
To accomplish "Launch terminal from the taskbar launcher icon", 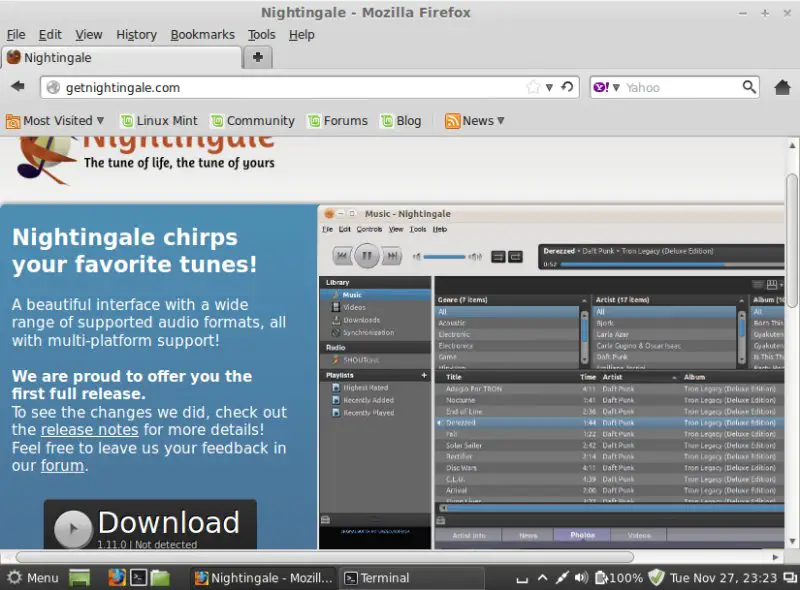I will [x=138, y=578].
